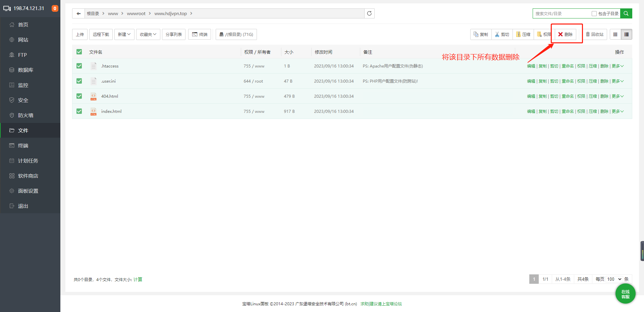
Task: Click 编辑 for index.html row
Action: pyautogui.click(x=531, y=112)
